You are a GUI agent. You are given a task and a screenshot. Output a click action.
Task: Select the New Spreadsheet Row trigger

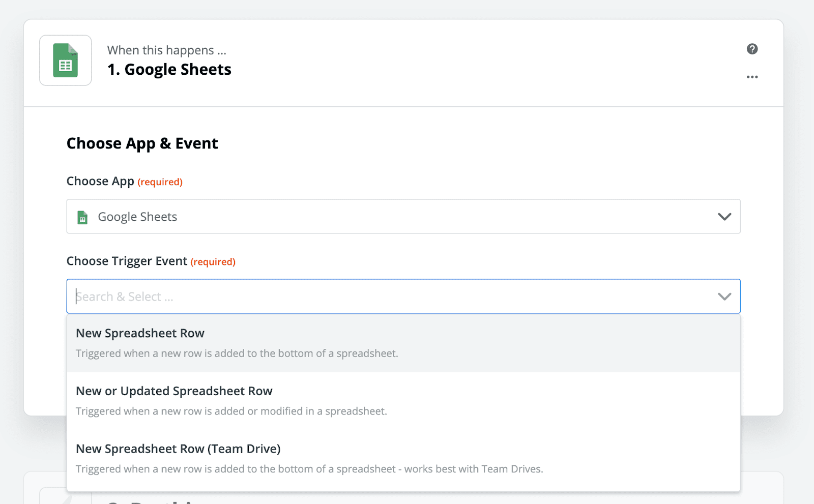point(403,343)
